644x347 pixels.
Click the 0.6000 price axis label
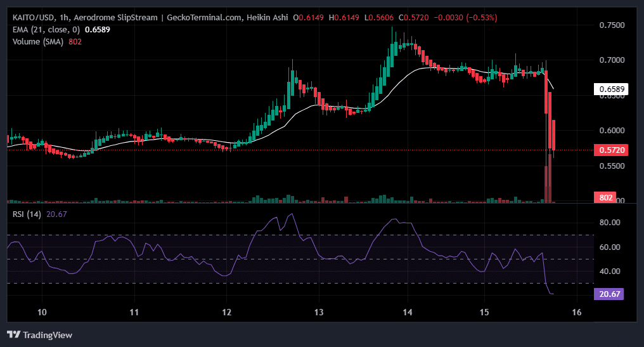[611, 131]
